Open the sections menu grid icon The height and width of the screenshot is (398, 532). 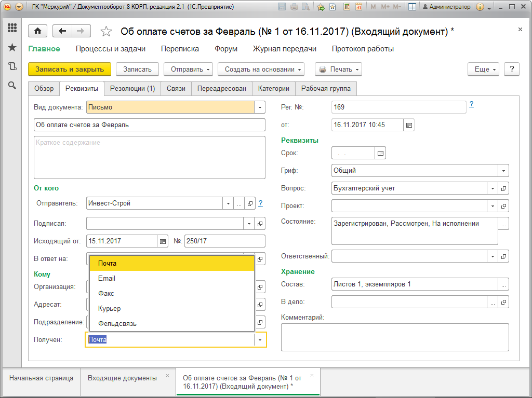tap(12, 28)
